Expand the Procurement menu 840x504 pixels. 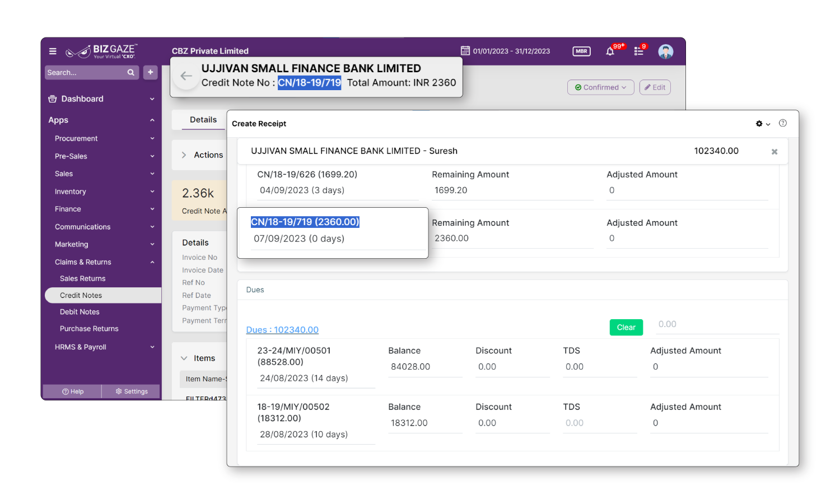(152, 139)
